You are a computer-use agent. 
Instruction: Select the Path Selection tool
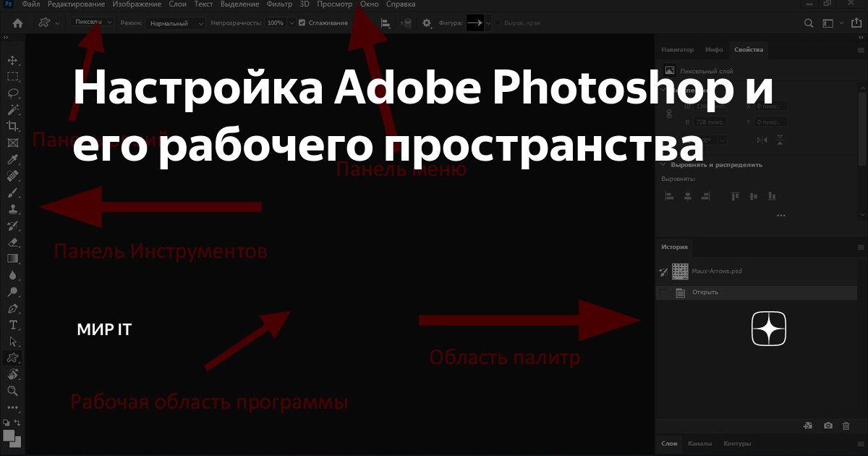coord(12,342)
